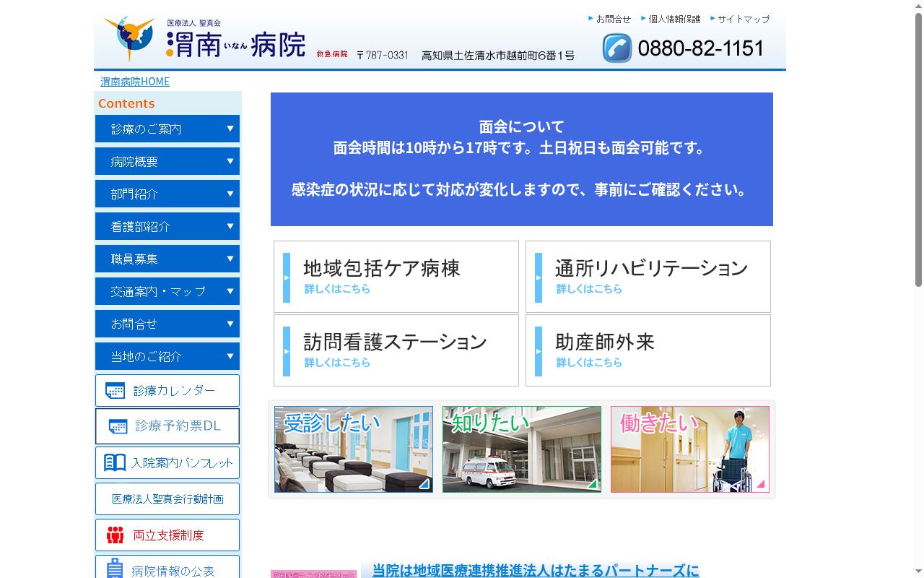The height and width of the screenshot is (578, 924).
Task: Click scrollbar down arrow button
Action: click(x=918, y=572)
